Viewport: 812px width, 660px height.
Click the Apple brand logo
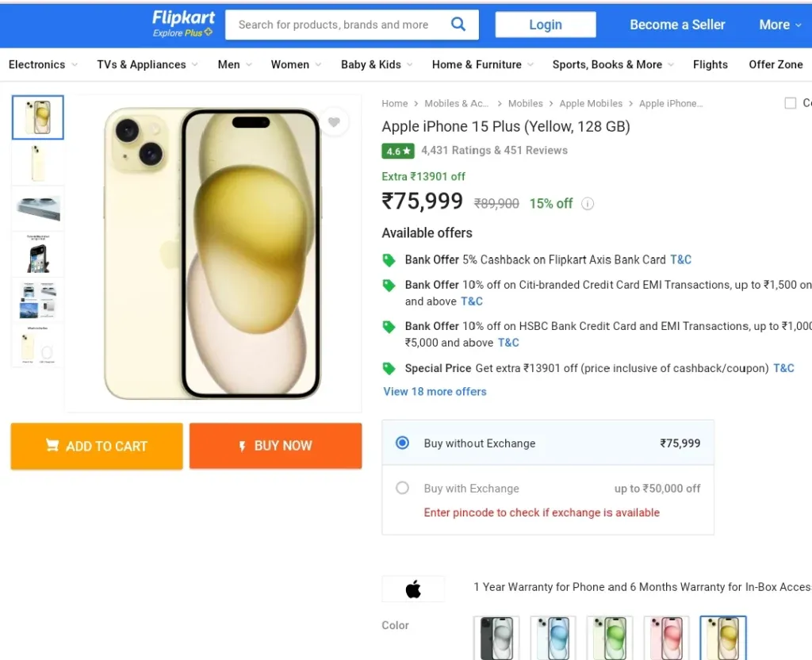coord(413,589)
